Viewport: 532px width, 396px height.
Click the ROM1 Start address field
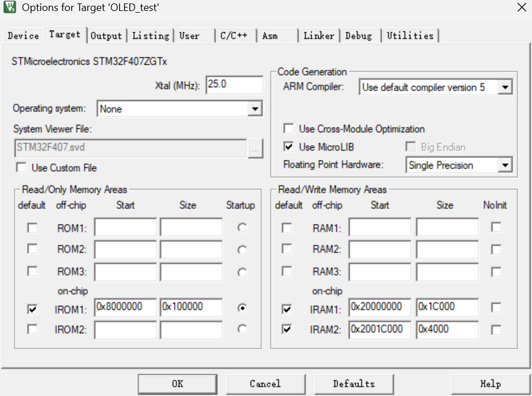pyautogui.click(x=126, y=227)
